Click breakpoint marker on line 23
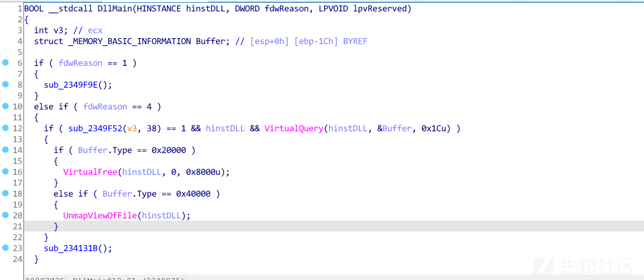 pyautogui.click(x=5, y=248)
